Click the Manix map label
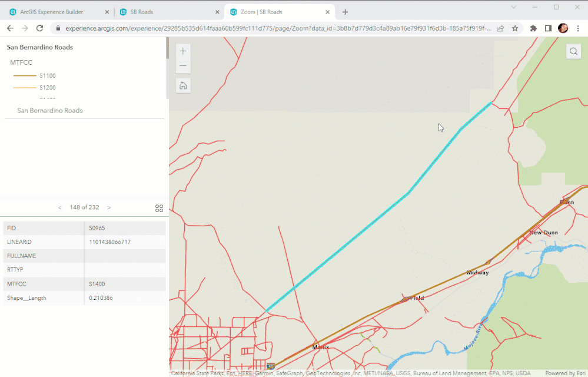The width and height of the screenshot is (588, 377). 321,348
